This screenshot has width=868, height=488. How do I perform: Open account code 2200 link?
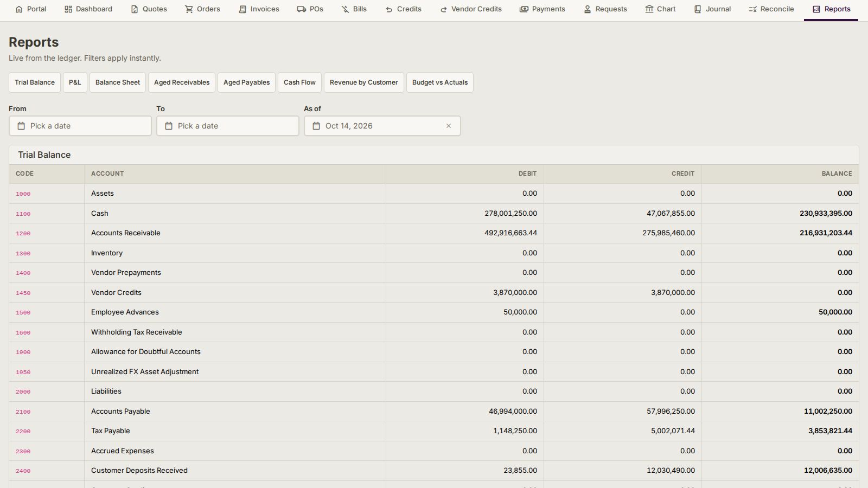(x=23, y=432)
